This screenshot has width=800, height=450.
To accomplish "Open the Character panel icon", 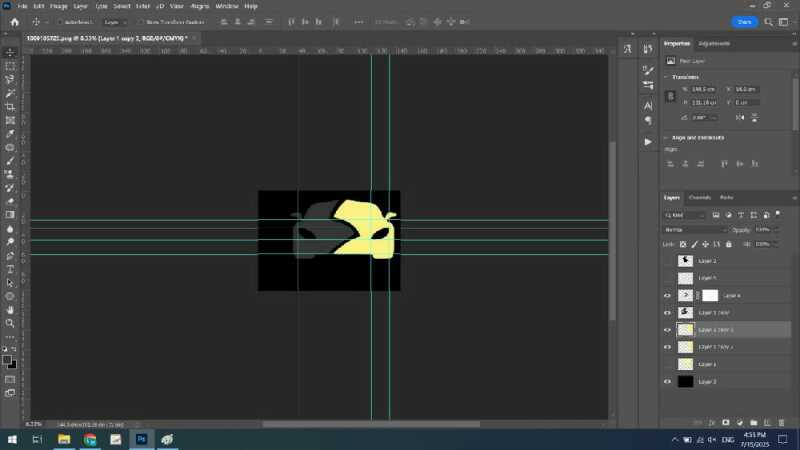I will coord(648,106).
